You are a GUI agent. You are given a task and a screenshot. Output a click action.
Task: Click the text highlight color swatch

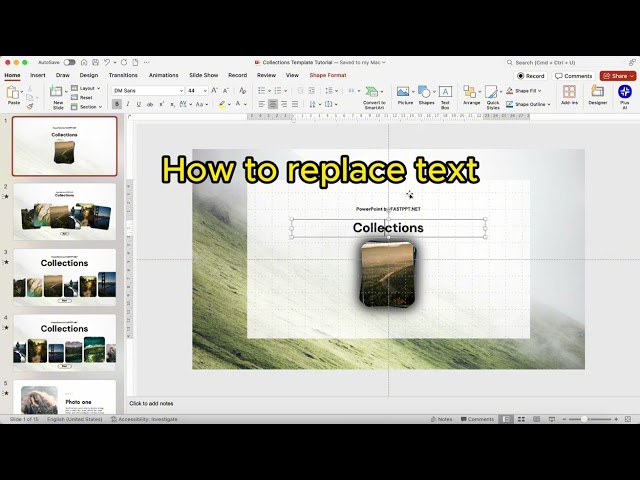click(x=222, y=104)
